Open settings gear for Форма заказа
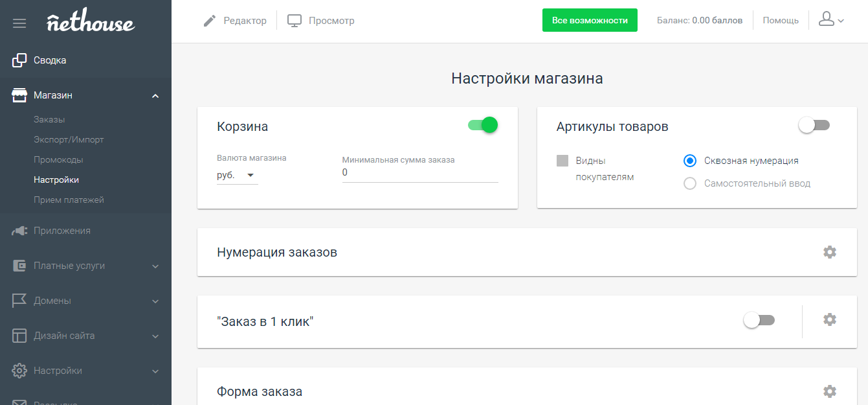868x405 pixels. (830, 391)
